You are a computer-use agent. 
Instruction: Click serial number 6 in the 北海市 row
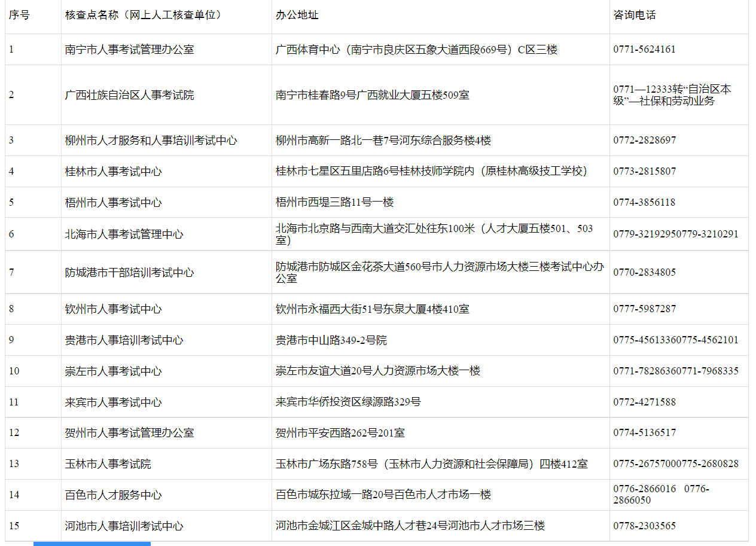point(11,234)
